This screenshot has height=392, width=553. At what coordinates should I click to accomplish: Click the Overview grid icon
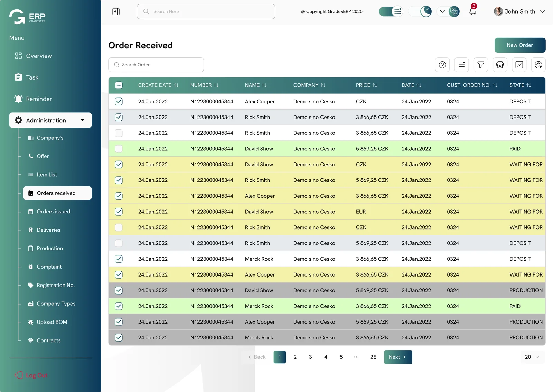tap(18, 56)
